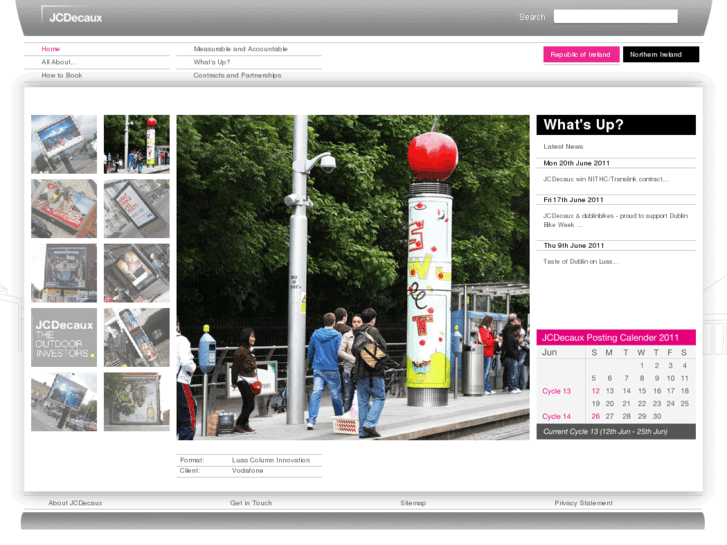Open How to Book page

pyautogui.click(x=62, y=75)
